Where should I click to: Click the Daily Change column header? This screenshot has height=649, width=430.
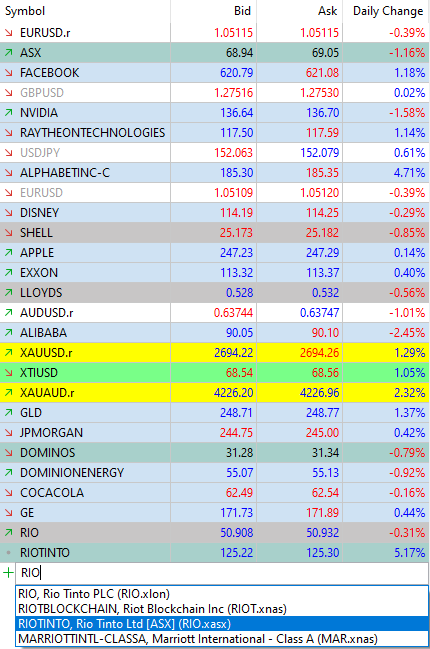[386, 11]
